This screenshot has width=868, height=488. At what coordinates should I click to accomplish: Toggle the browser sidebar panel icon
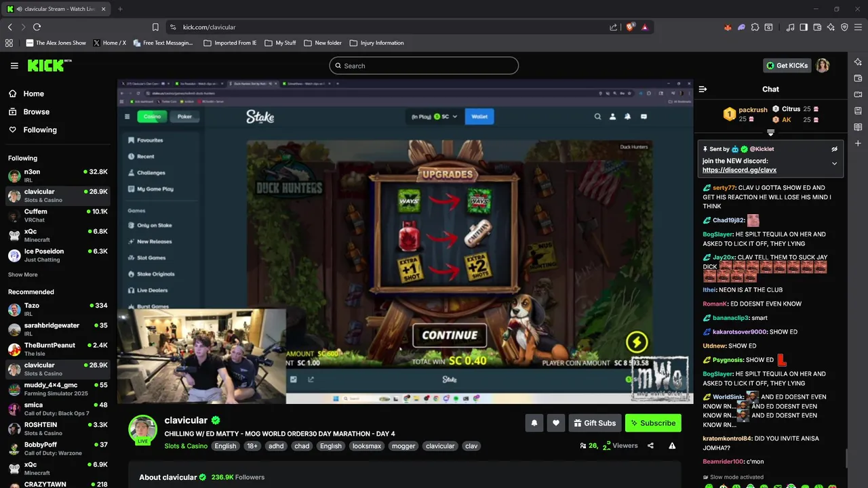tap(804, 27)
